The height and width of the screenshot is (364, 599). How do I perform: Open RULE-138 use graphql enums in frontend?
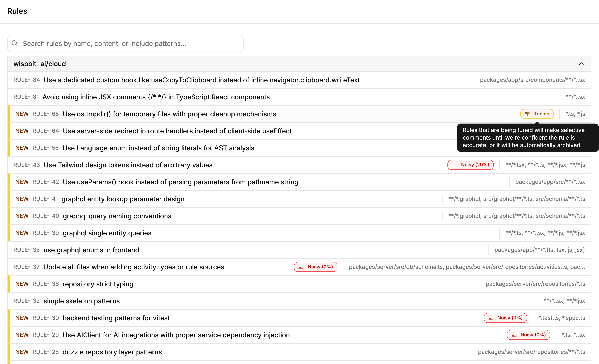[91, 250]
